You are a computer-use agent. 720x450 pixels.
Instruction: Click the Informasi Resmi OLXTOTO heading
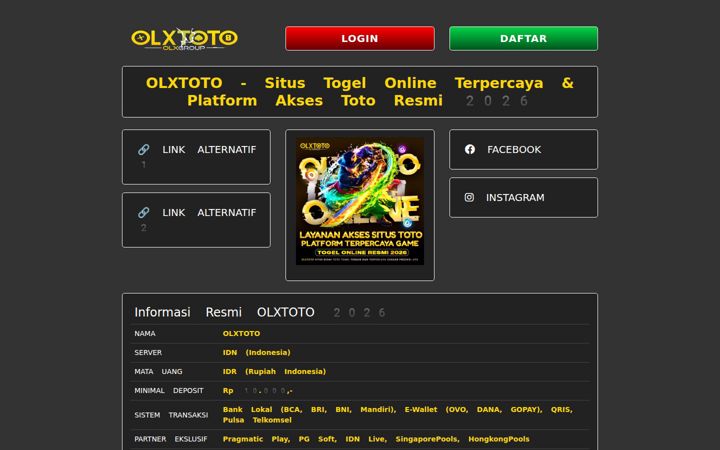[x=259, y=312]
